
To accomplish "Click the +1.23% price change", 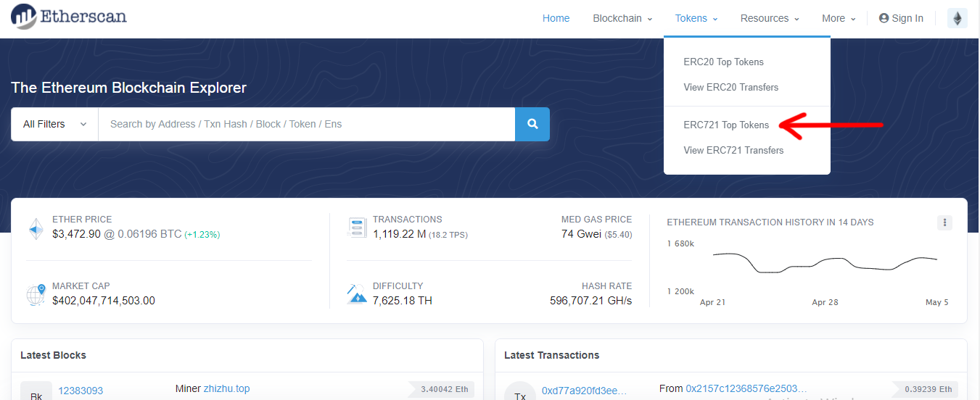I will (x=202, y=235).
